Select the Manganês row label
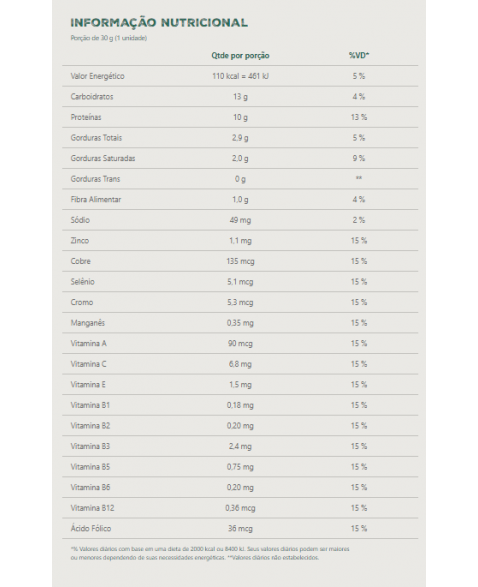 88,323
